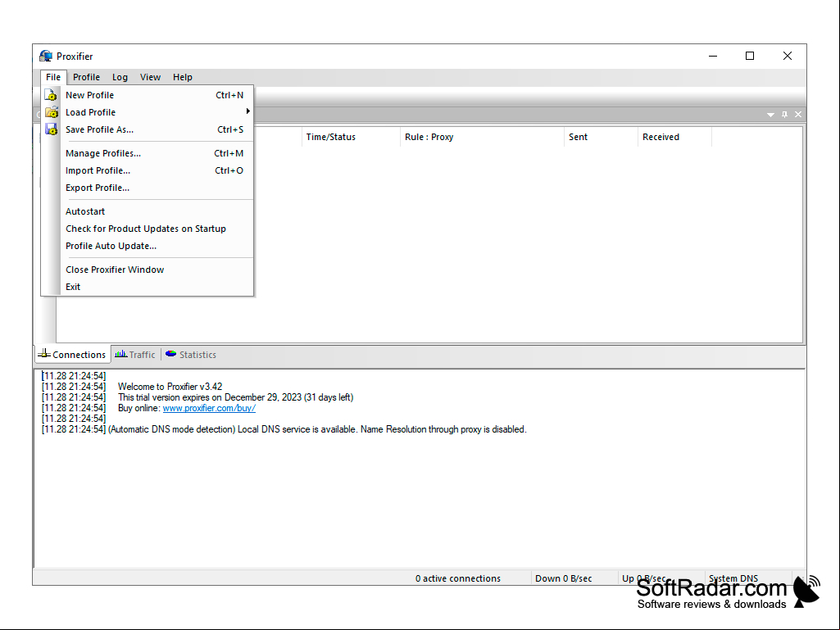Sort by the Rule : Proxy column header

pos(482,137)
